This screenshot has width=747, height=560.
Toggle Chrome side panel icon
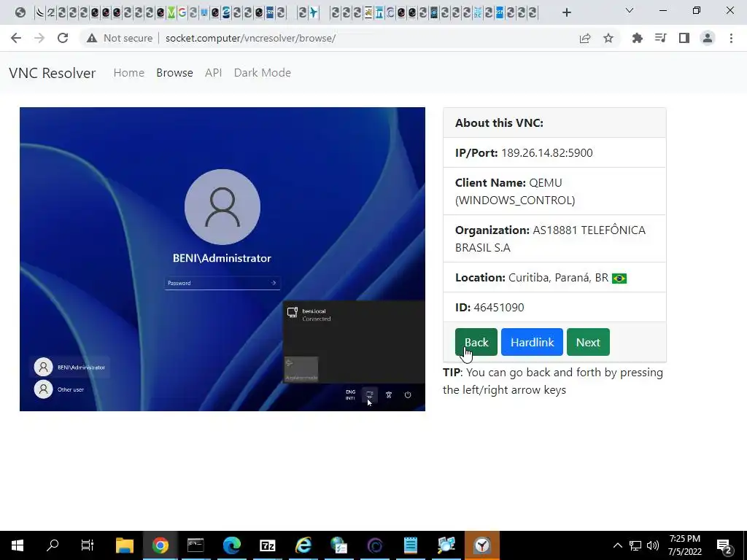(684, 38)
